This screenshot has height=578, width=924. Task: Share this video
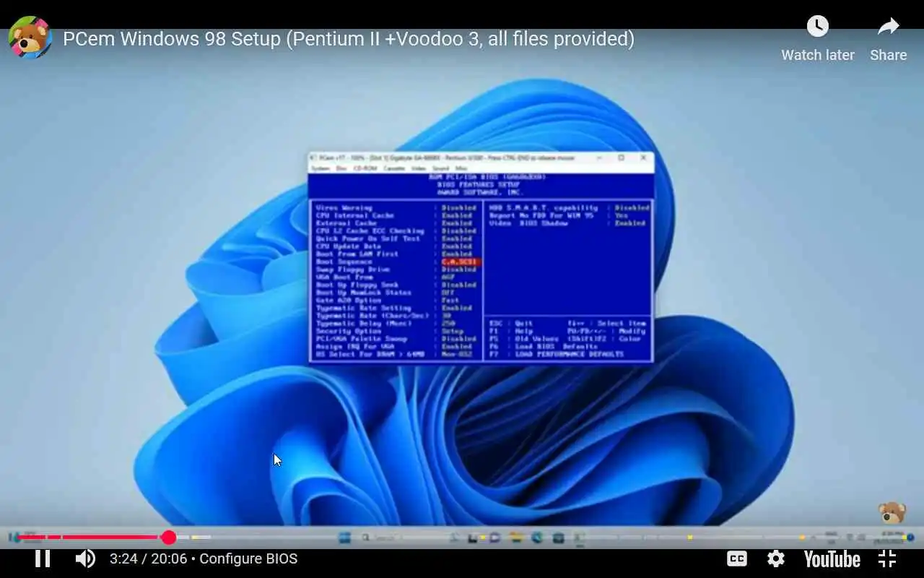pos(889,39)
